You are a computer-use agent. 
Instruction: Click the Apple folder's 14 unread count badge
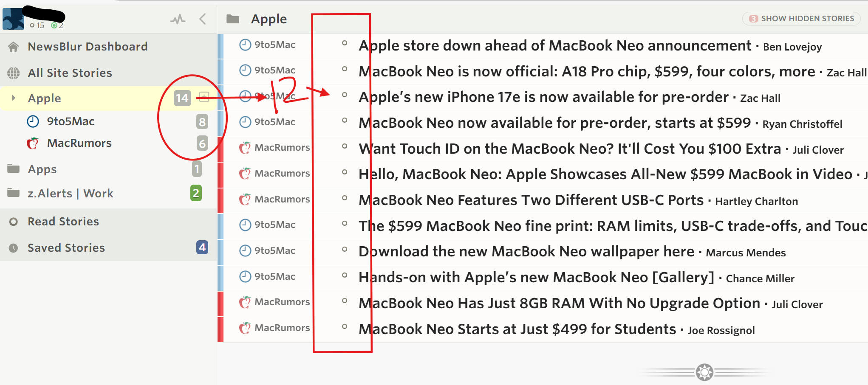pos(182,98)
